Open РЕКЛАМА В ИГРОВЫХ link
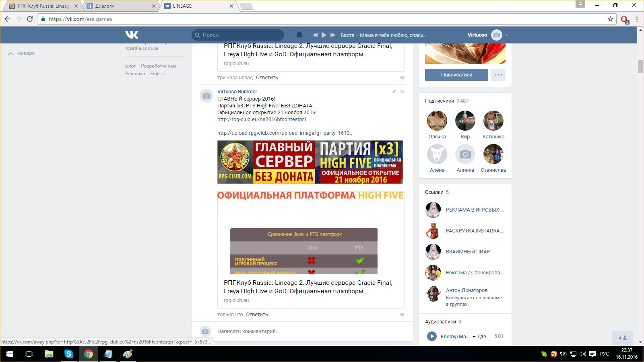Image resolution: width=644 pixels, height=362 pixels. coord(475,210)
